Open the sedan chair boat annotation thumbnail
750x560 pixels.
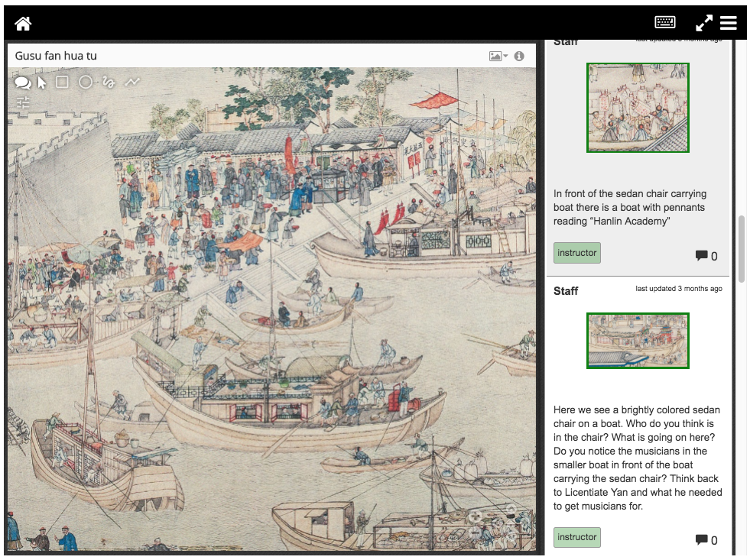(x=638, y=341)
